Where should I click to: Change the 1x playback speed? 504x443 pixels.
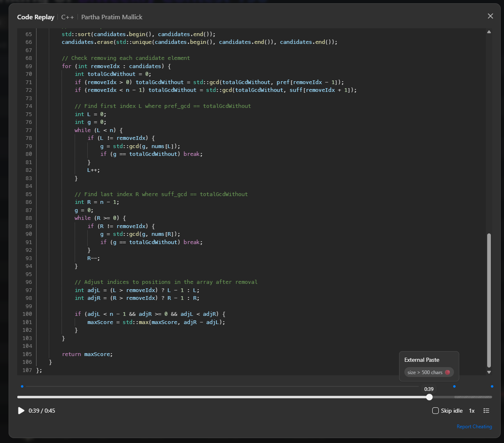pos(472,411)
